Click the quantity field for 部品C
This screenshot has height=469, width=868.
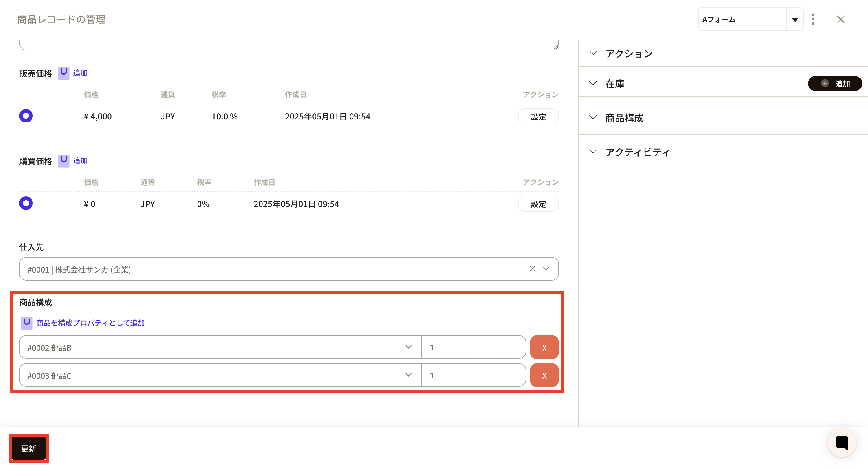[x=473, y=375]
